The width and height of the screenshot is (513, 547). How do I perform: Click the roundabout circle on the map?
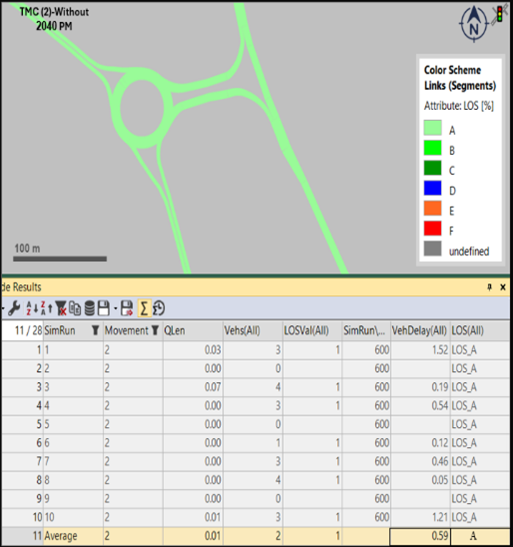point(142,108)
